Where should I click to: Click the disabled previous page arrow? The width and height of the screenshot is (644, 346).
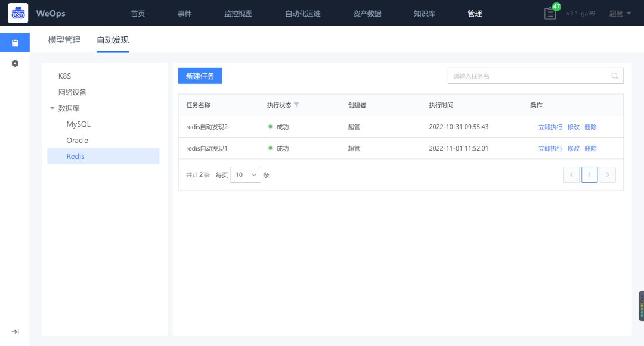(571, 174)
